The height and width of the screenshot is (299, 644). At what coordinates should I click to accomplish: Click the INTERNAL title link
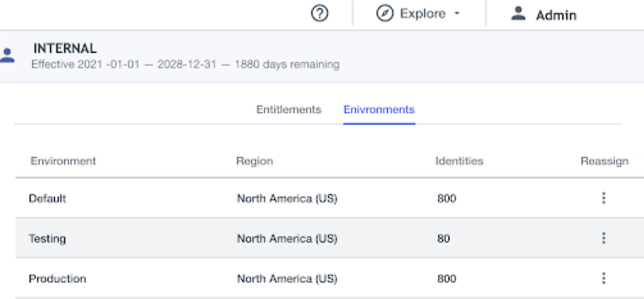[x=64, y=49]
